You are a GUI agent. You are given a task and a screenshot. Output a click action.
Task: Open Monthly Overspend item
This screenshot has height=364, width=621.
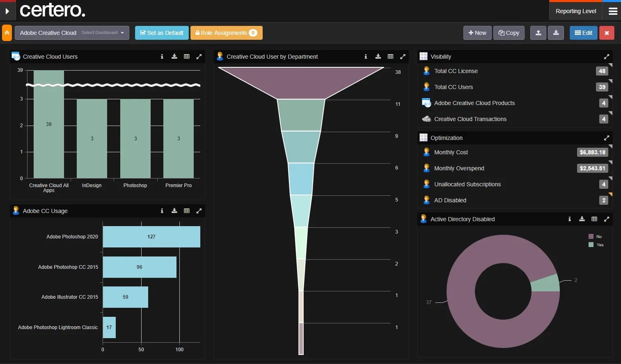(x=515, y=168)
